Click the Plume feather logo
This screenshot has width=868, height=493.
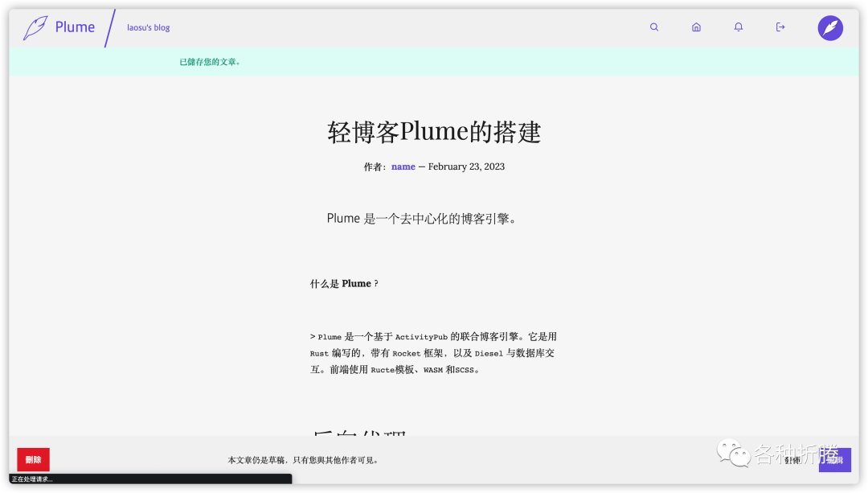click(x=35, y=27)
